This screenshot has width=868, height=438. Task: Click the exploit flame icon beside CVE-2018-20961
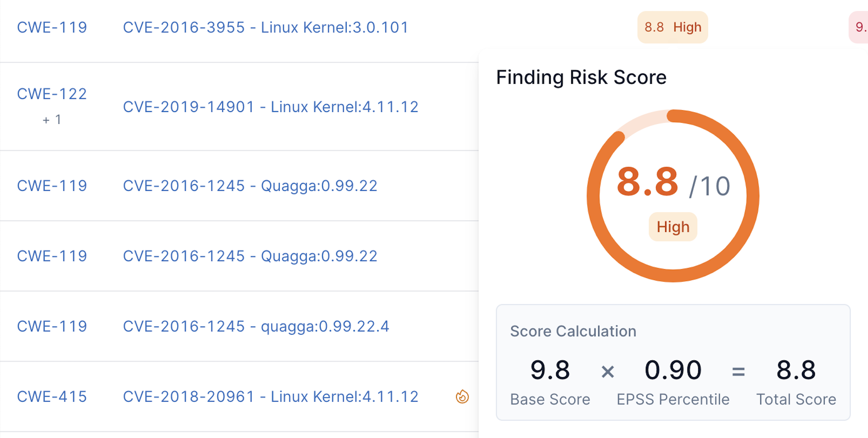pyautogui.click(x=462, y=396)
